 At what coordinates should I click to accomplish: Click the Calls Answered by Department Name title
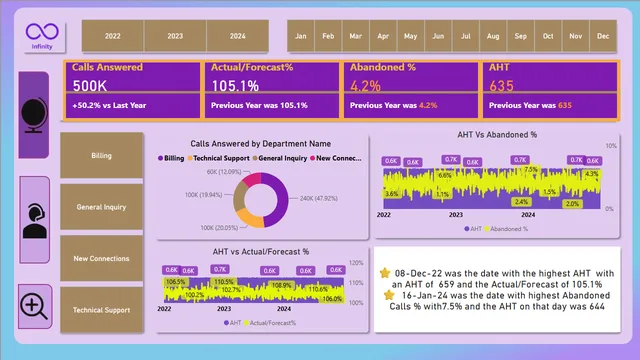tap(260, 144)
